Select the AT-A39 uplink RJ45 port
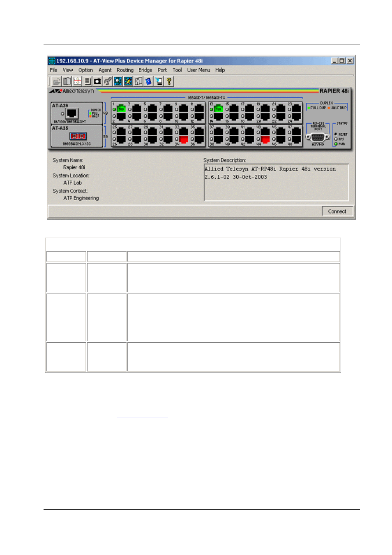Image resolution: width=392 pixels, height=555 pixels. (72, 113)
